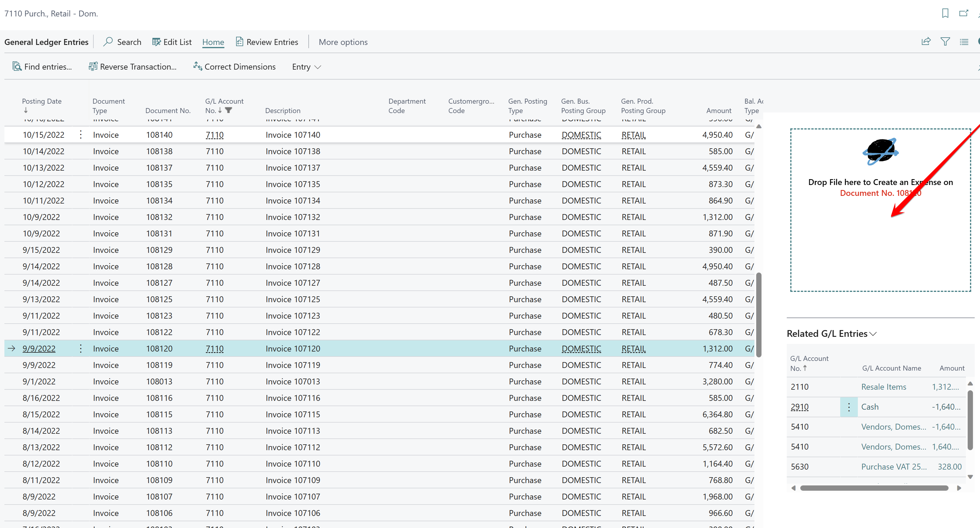Viewport: 980px width, 528px height.
Task: Click the globe icon in the drop file area
Action: click(x=880, y=152)
